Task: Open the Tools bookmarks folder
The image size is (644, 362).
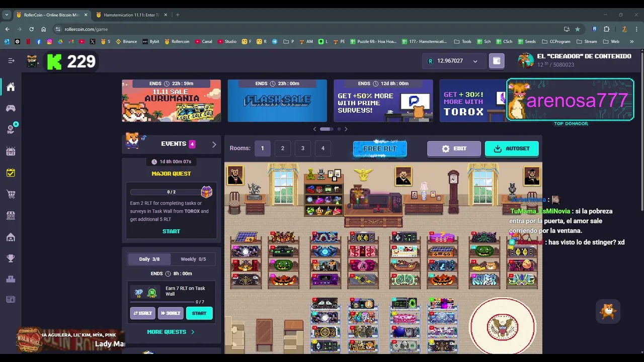Action: tap(462, 42)
